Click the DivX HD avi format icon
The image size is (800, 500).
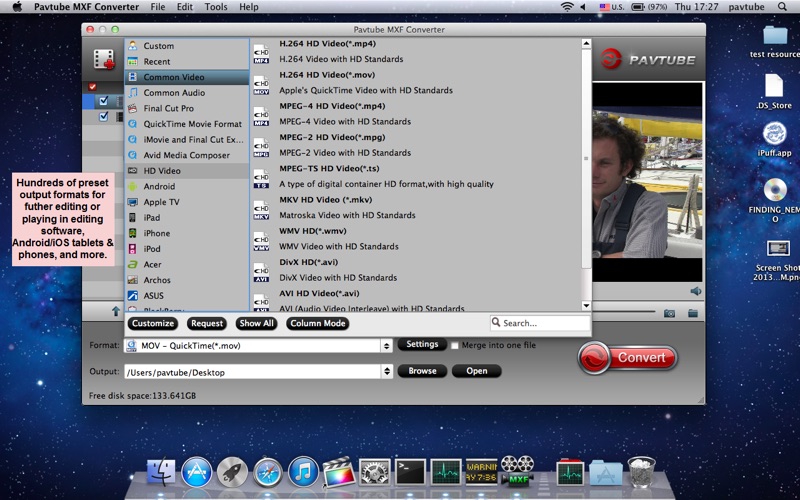pyautogui.click(x=261, y=272)
